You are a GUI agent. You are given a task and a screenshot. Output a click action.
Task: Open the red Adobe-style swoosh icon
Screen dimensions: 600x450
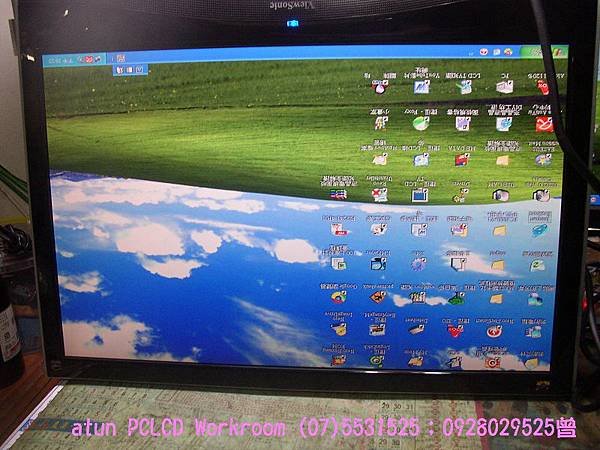pos(545,124)
